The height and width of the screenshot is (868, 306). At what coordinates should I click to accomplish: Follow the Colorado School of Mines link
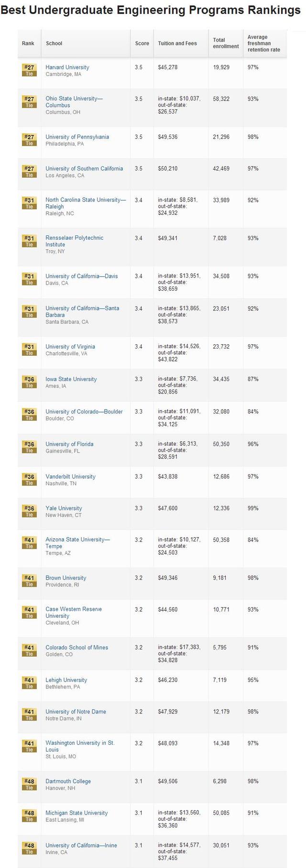(x=76, y=647)
